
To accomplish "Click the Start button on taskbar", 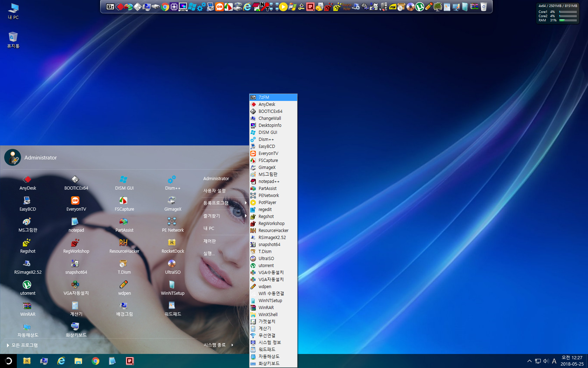I will (8, 361).
